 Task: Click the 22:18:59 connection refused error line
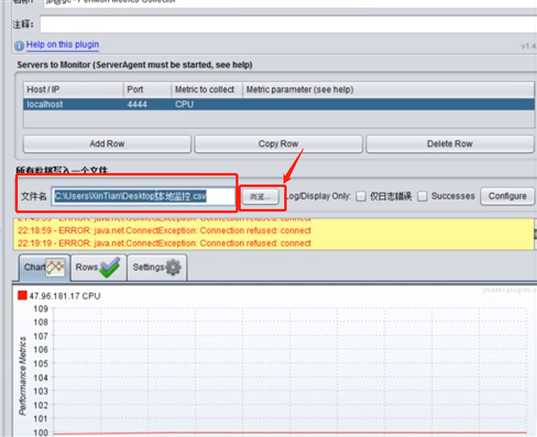click(x=164, y=230)
